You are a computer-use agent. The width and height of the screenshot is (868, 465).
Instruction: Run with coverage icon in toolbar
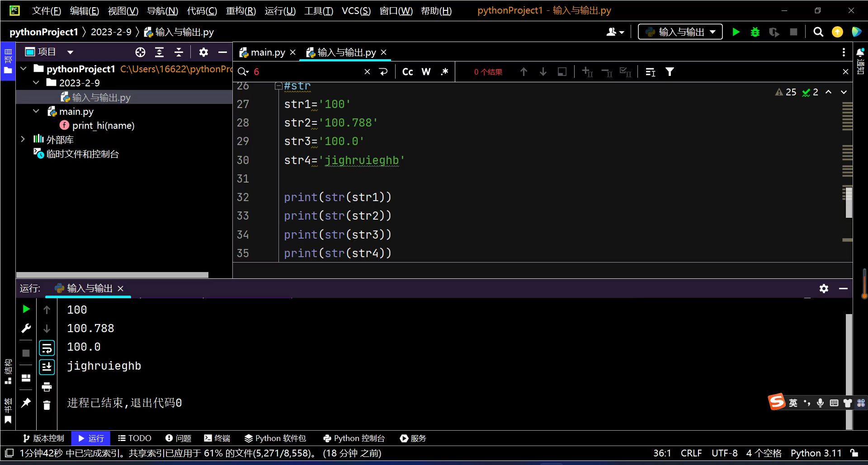point(774,32)
